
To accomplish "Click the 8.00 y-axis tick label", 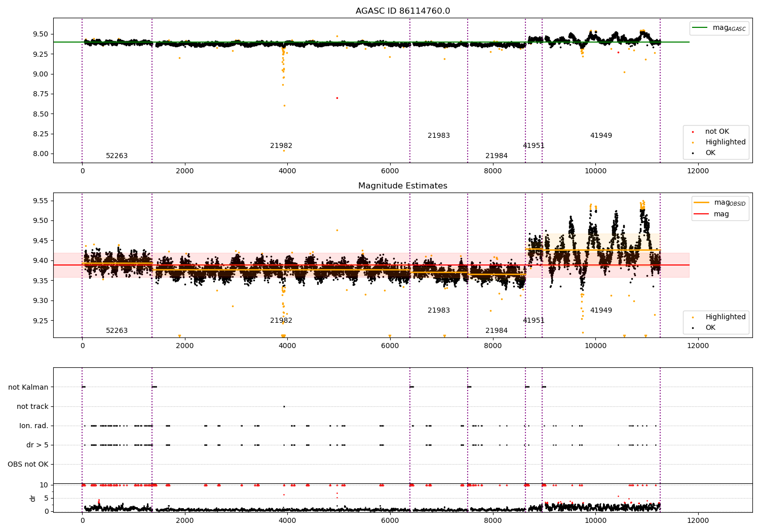I will (x=41, y=154).
